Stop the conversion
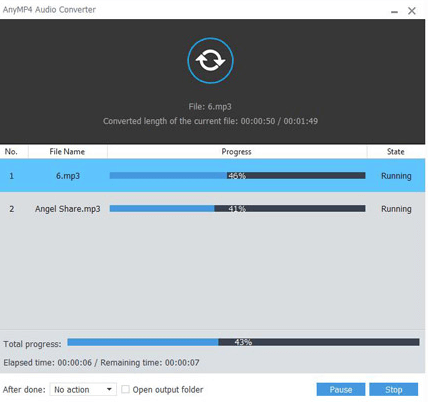The width and height of the screenshot is (428, 402). 393,389
